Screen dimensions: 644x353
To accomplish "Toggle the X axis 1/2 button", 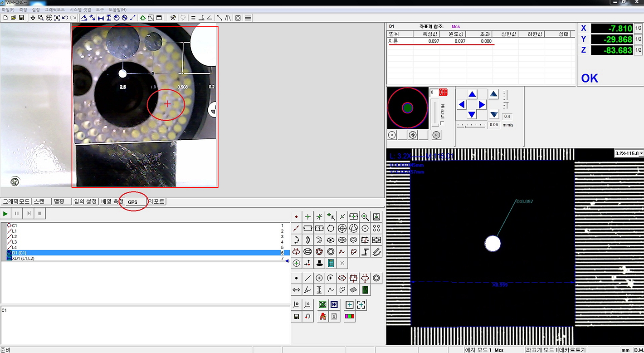I will [x=638, y=28].
